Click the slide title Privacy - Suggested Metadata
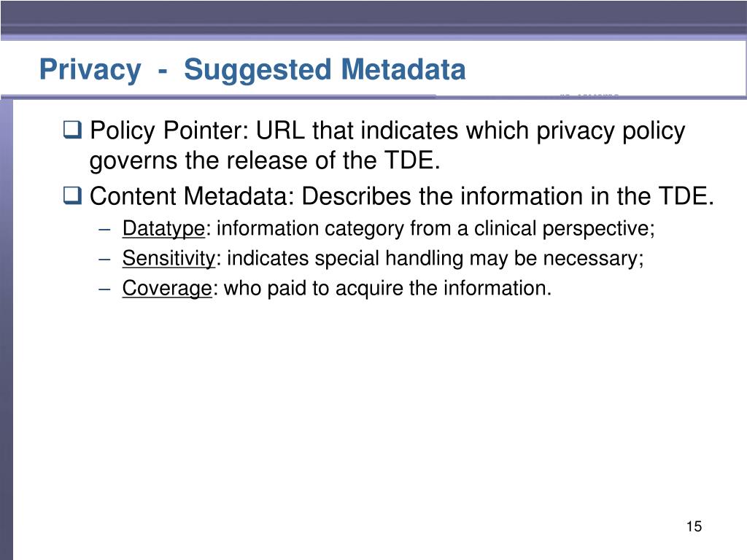Viewport: 747px width, 560px height. [x=252, y=69]
